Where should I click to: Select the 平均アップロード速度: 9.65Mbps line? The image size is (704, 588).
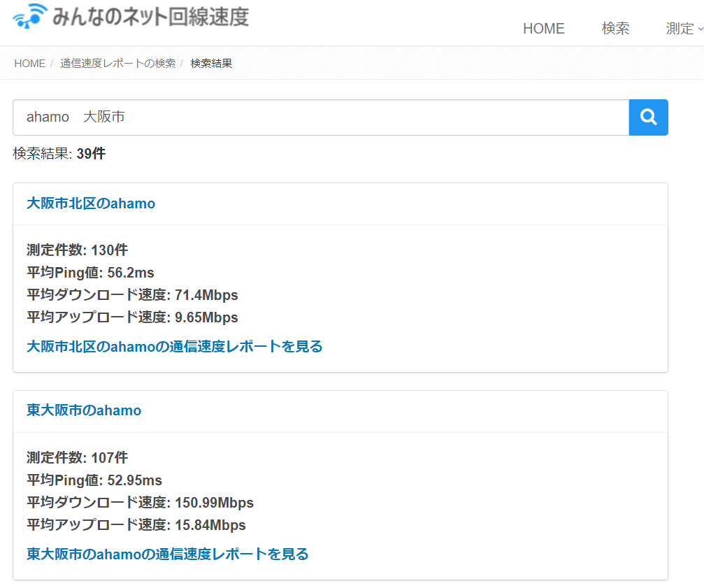click(x=132, y=317)
